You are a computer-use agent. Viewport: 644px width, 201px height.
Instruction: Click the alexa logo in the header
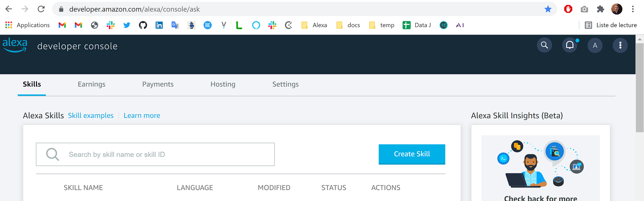click(x=15, y=45)
